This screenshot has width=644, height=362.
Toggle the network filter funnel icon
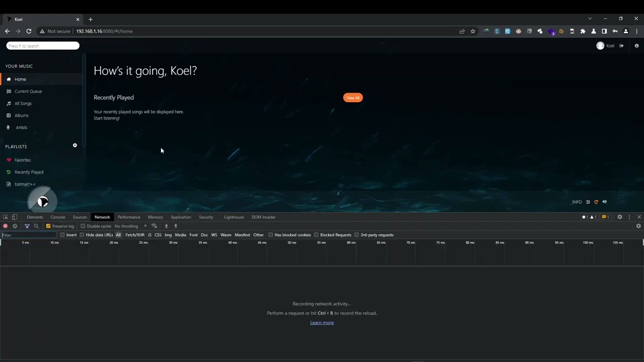[27, 226]
